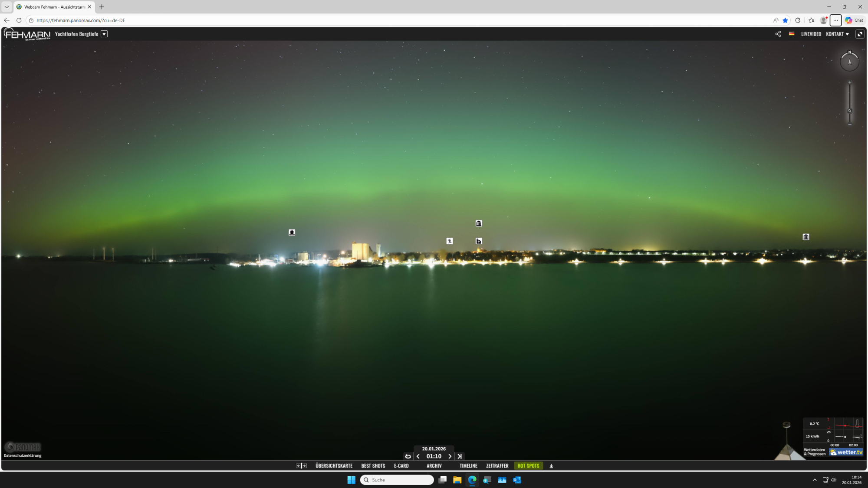Open the ARCHIV tab
The height and width of the screenshot is (488, 868).
point(434,466)
